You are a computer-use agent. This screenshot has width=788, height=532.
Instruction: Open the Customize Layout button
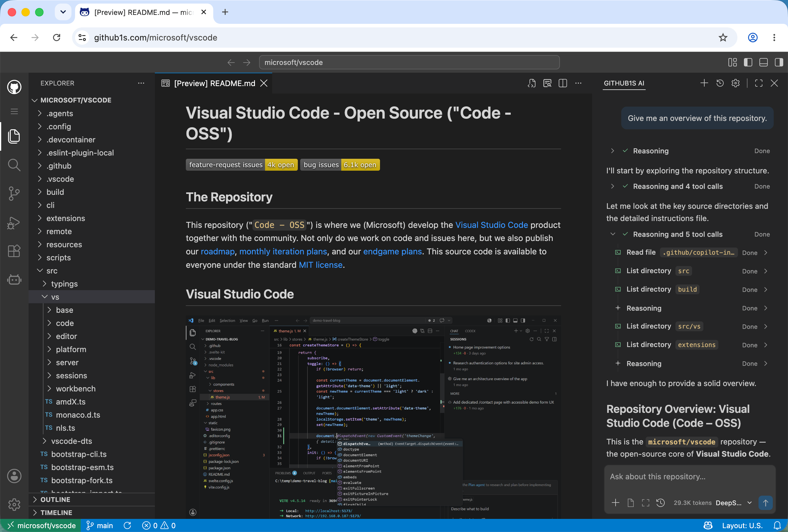point(732,62)
